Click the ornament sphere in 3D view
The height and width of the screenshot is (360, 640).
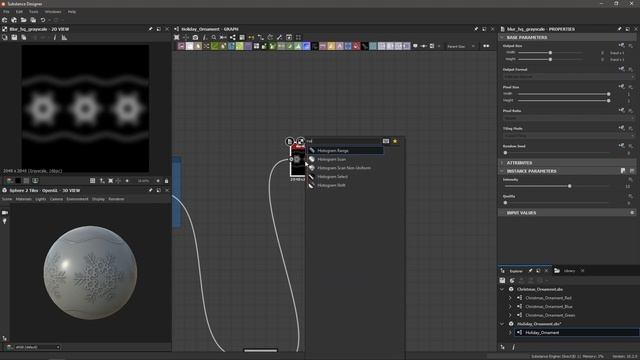tap(90, 272)
